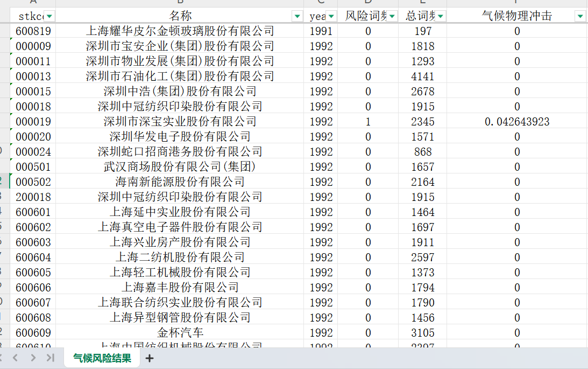Select cell 深圳中浩(集团)股份有限公司
This screenshot has height=369, width=588.
[180, 91]
